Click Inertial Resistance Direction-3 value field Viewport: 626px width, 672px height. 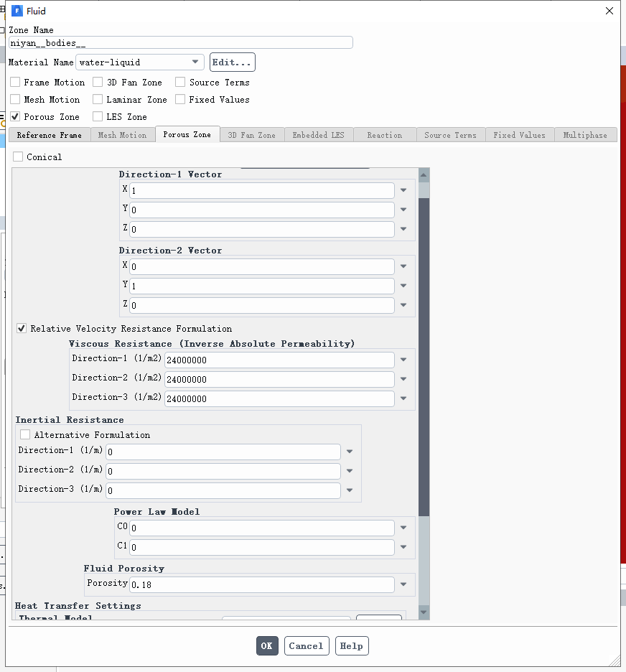coord(223,490)
